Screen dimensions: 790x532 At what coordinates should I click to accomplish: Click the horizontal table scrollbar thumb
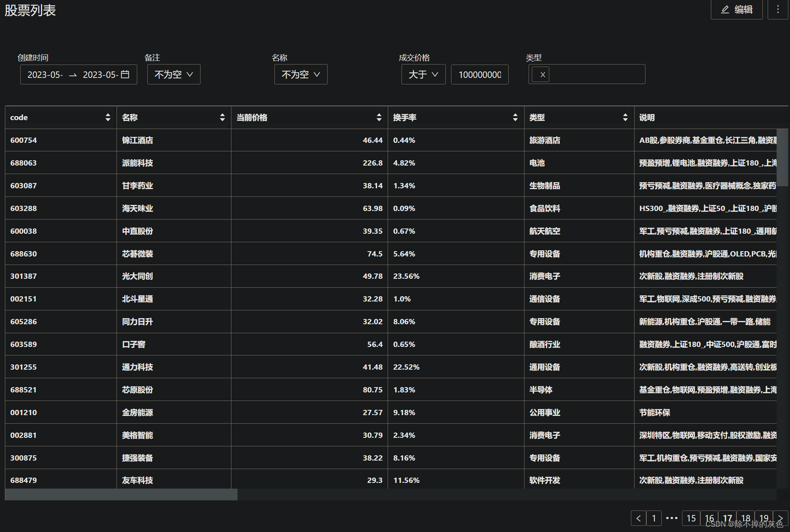pyautogui.click(x=121, y=494)
